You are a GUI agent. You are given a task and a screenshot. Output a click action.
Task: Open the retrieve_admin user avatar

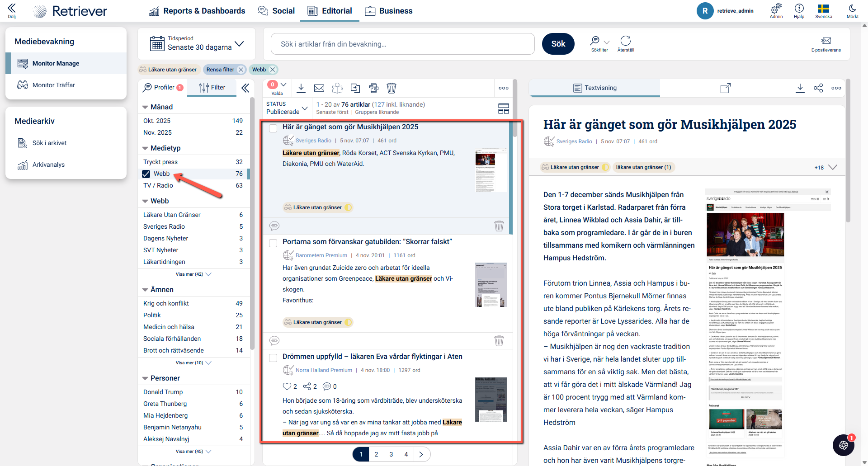(x=705, y=11)
